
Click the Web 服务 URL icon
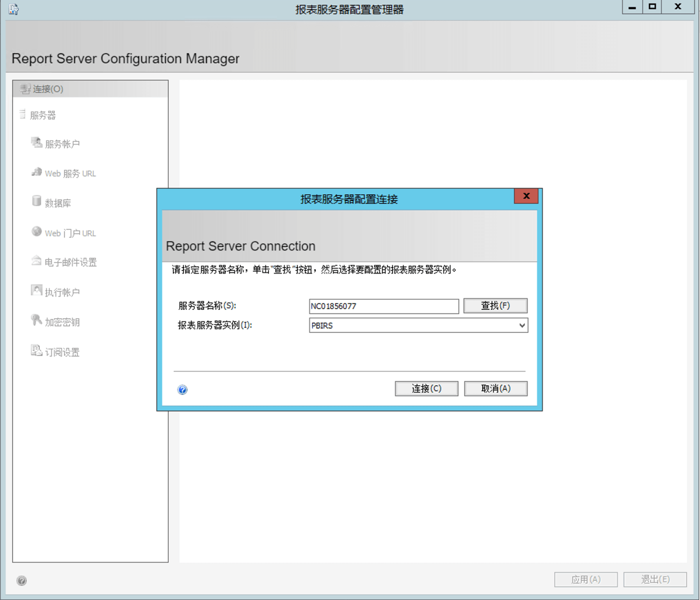click(x=36, y=172)
